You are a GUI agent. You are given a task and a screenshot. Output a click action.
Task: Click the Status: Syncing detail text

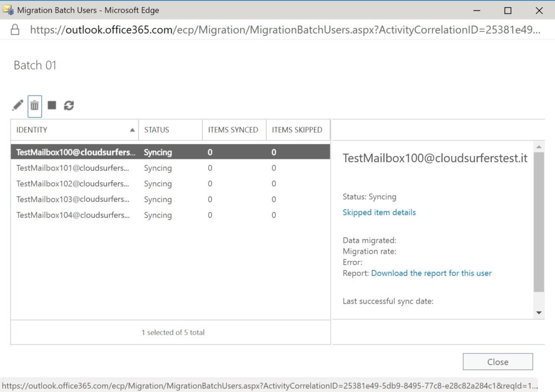370,196
